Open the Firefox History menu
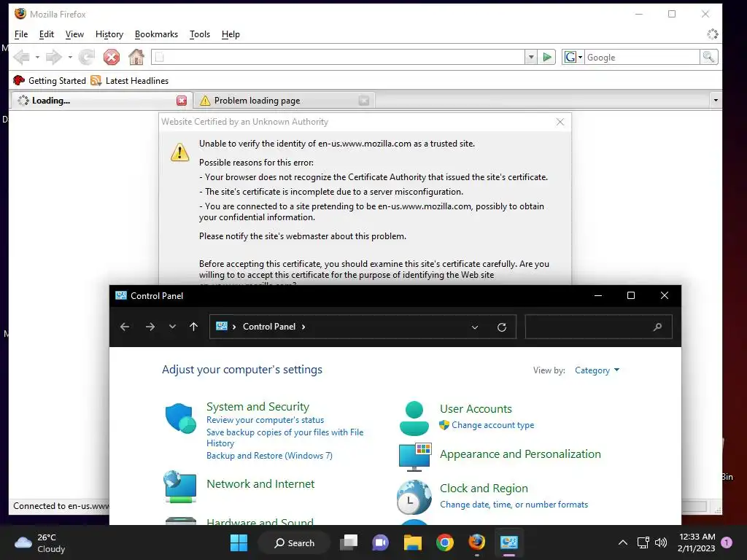The width and height of the screenshot is (747, 560). [109, 34]
